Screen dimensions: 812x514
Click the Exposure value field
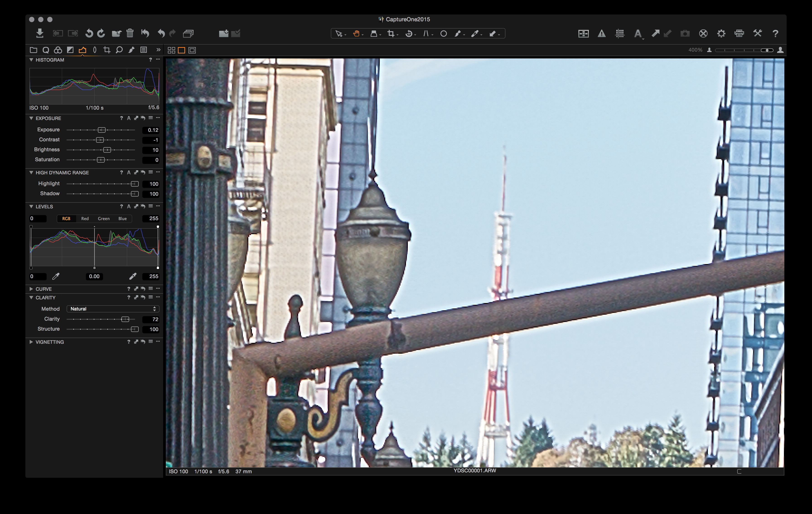151,130
